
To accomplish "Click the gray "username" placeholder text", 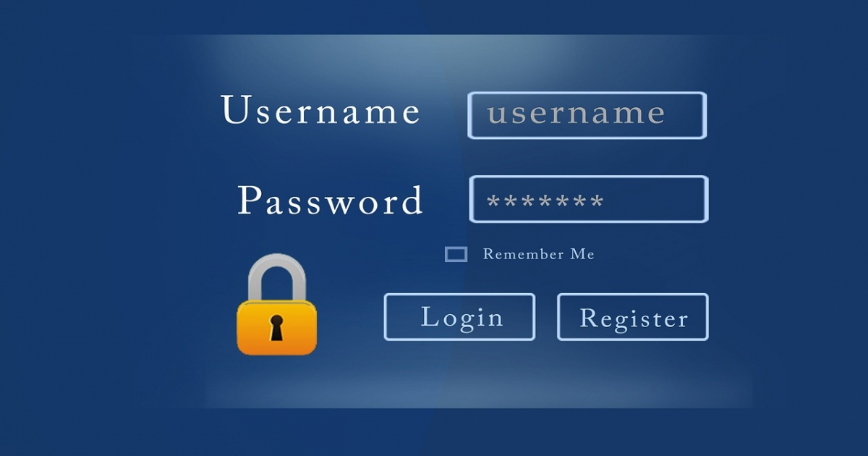I will [x=576, y=114].
